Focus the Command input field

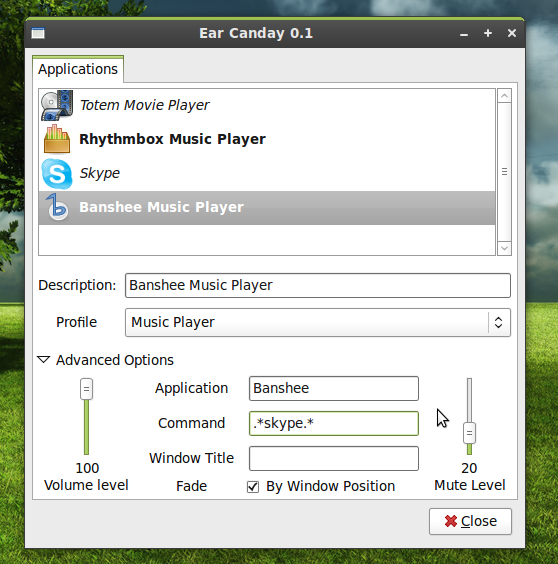tap(334, 423)
